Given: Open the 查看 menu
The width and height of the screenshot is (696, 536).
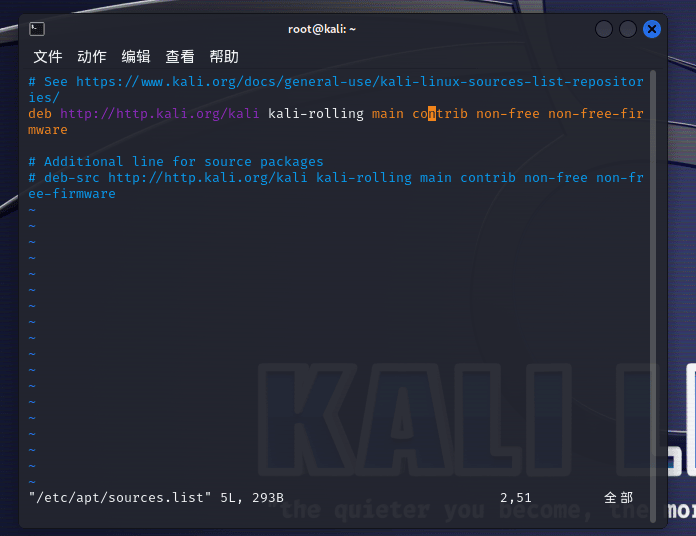Looking at the screenshot, I should point(180,57).
